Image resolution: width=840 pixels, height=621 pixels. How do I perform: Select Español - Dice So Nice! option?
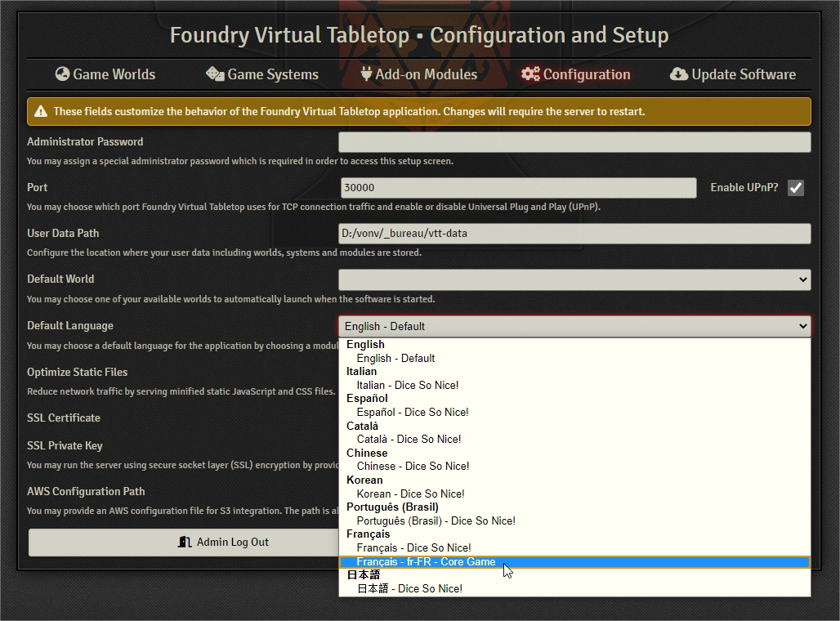tap(574, 412)
